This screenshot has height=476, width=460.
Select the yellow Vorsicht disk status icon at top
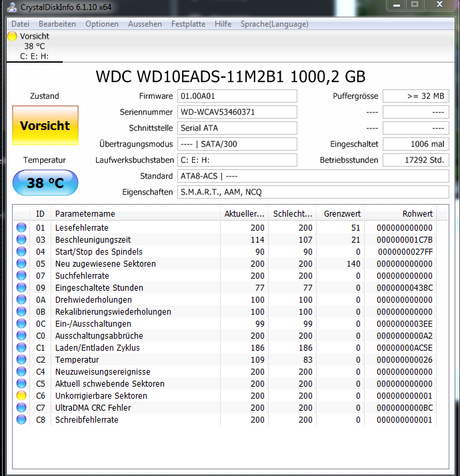[x=12, y=36]
